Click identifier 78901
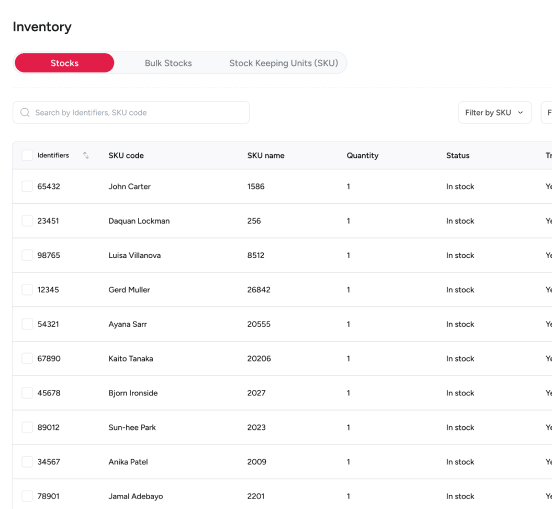Viewport: 552px width, 509px height. point(48,496)
